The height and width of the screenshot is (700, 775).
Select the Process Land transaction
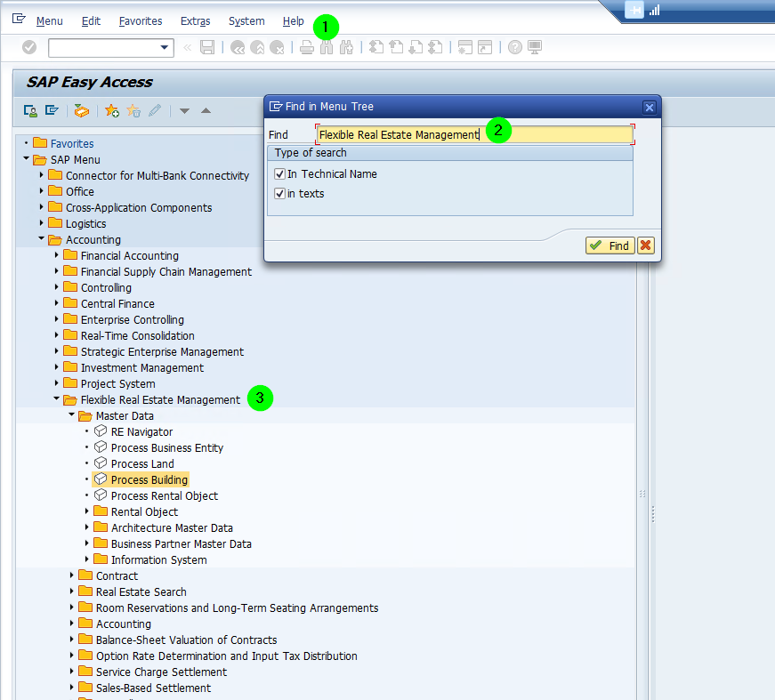[142, 464]
